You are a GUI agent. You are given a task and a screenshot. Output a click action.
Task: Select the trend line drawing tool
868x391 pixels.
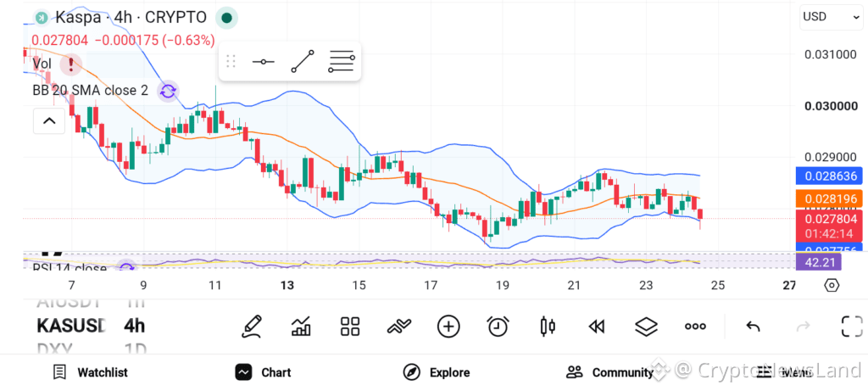(303, 61)
